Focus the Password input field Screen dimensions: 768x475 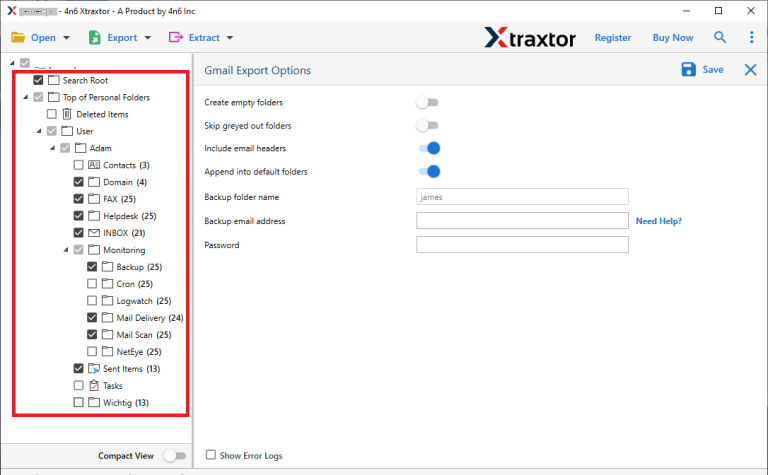522,244
